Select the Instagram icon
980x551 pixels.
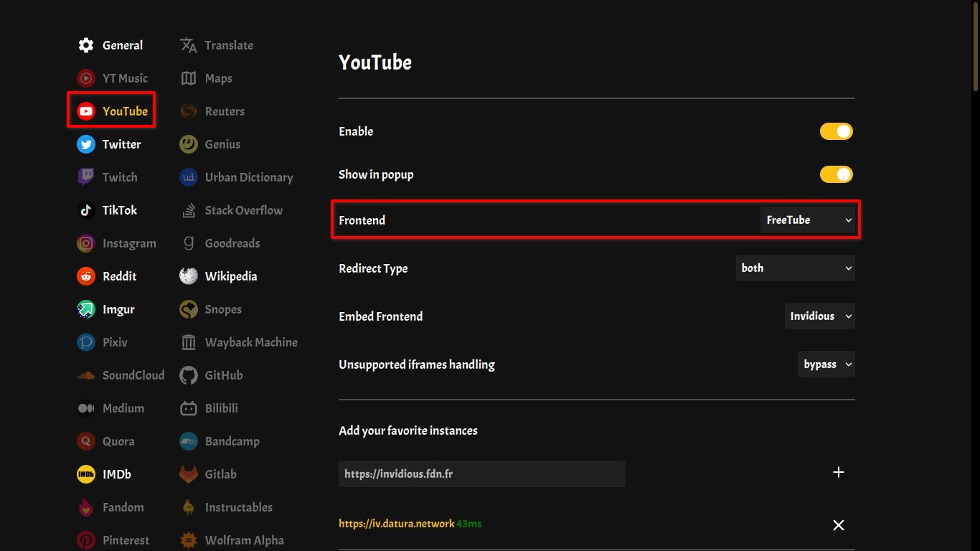point(86,243)
